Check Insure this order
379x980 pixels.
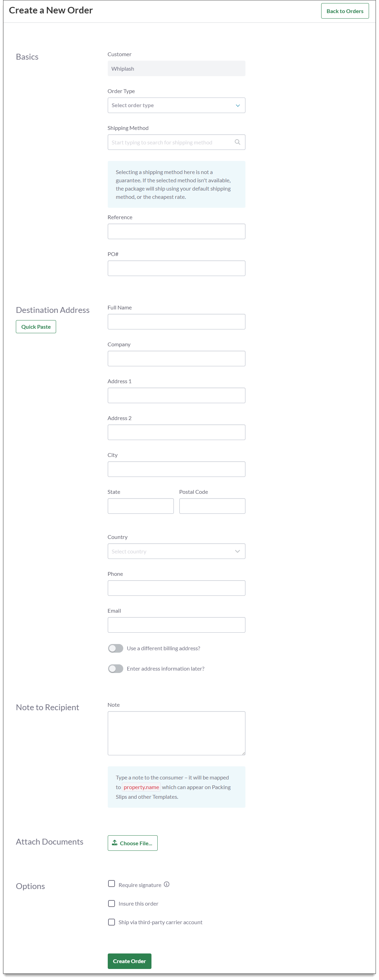[112, 903]
